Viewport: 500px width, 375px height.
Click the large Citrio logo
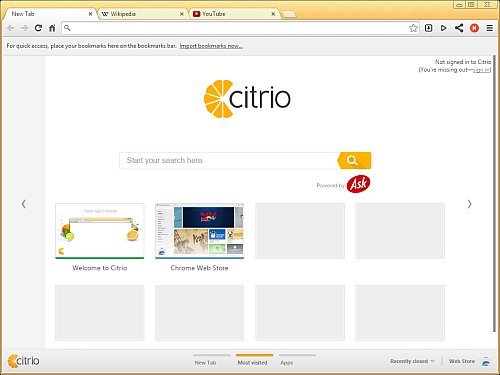pyautogui.click(x=247, y=99)
